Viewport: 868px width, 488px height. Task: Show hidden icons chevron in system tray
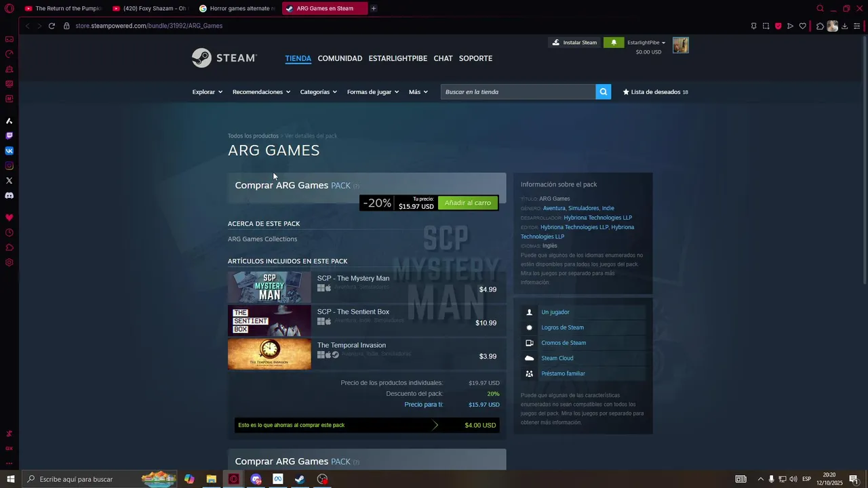coord(760,479)
